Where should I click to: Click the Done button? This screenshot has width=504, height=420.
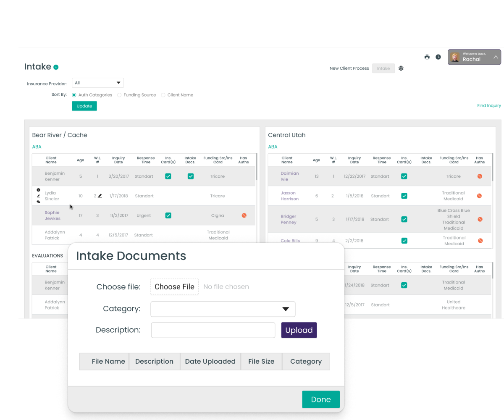coord(321,399)
